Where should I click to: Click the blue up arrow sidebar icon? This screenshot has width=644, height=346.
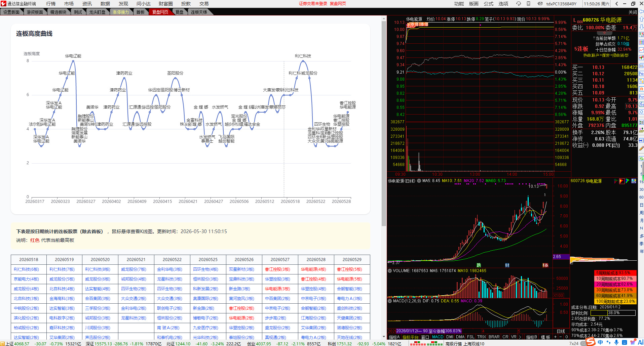point(641,19)
